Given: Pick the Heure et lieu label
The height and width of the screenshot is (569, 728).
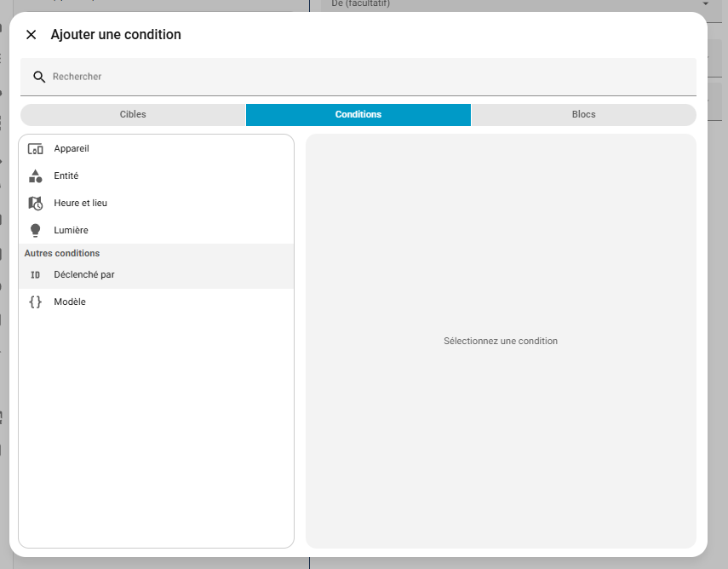Looking at the screenshot, I should click(81, 204).
